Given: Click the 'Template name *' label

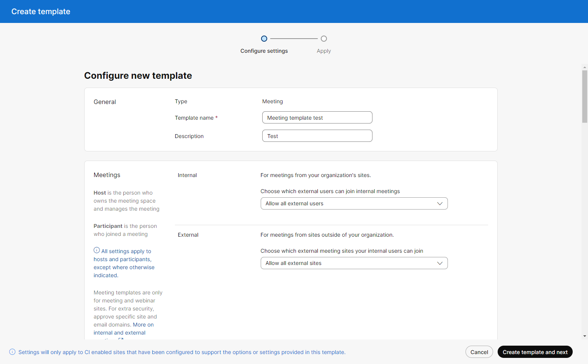Looking at the screenshot, I should click(x=196, y=118).
